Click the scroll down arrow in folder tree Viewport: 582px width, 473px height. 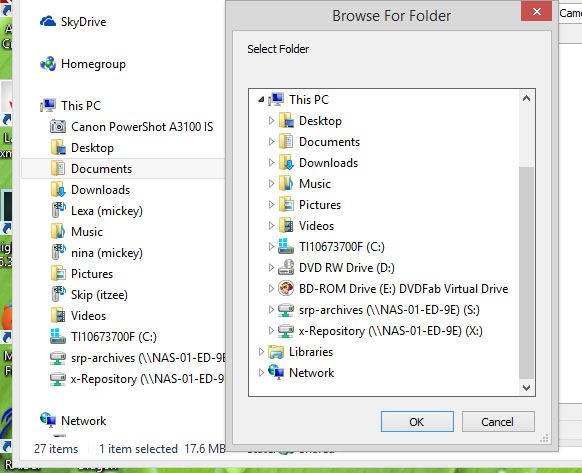(x=526, y=388)
